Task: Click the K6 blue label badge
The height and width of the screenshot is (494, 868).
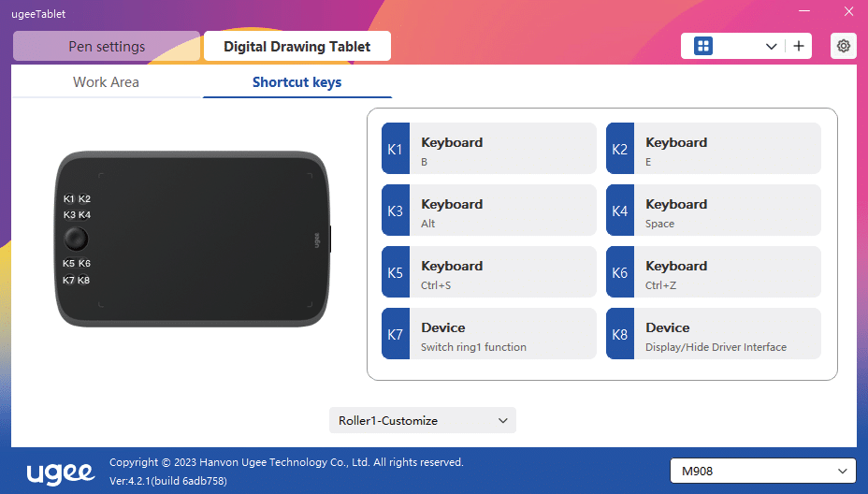Action: (x=620, y=272)
